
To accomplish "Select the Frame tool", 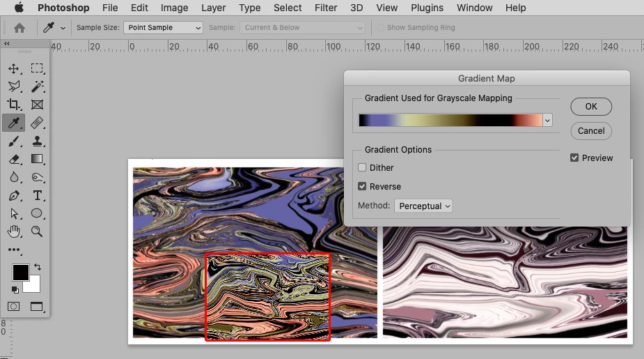I will (x=37, y=105).
